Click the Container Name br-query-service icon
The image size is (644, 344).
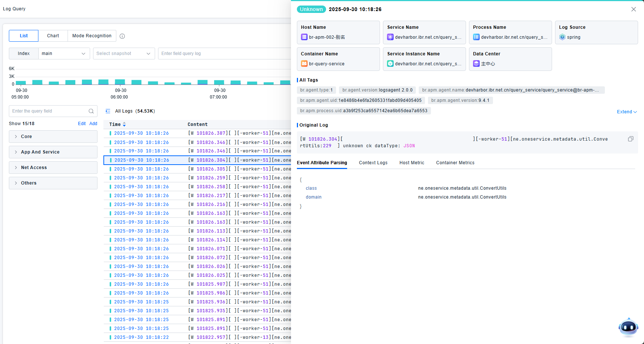coord(304,64)
